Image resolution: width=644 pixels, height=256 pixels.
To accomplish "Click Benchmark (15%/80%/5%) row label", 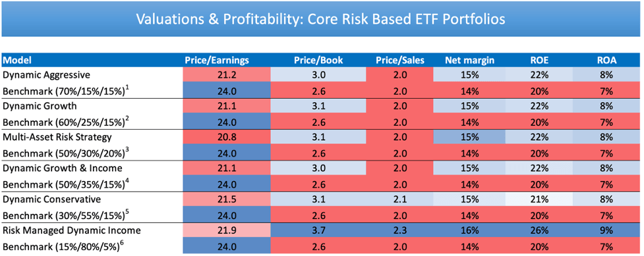I will (x=65, y=246).
